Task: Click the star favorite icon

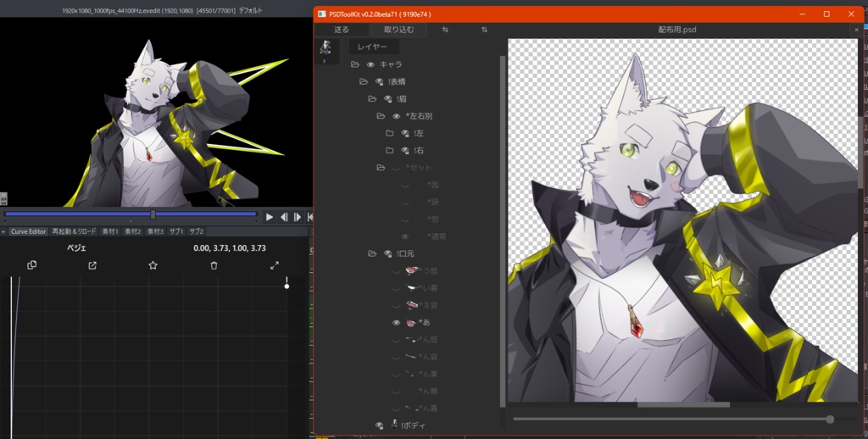Action: point(153,265)
